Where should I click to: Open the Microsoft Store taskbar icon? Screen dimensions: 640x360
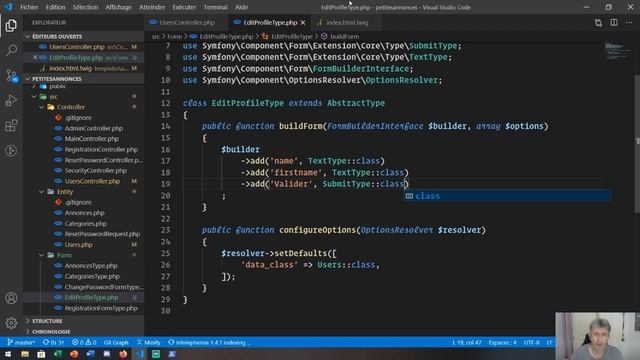pyautogui.click(x=41, y=354)
